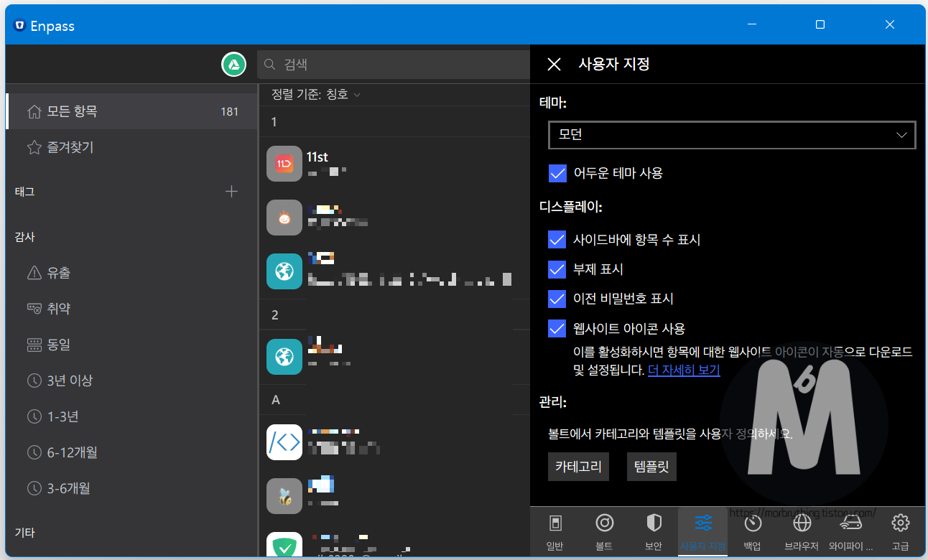The image size is (928, 560).
Task: Open the 정렬 기준: 칭호 sort dropdown
Action: tap(315, 94)
